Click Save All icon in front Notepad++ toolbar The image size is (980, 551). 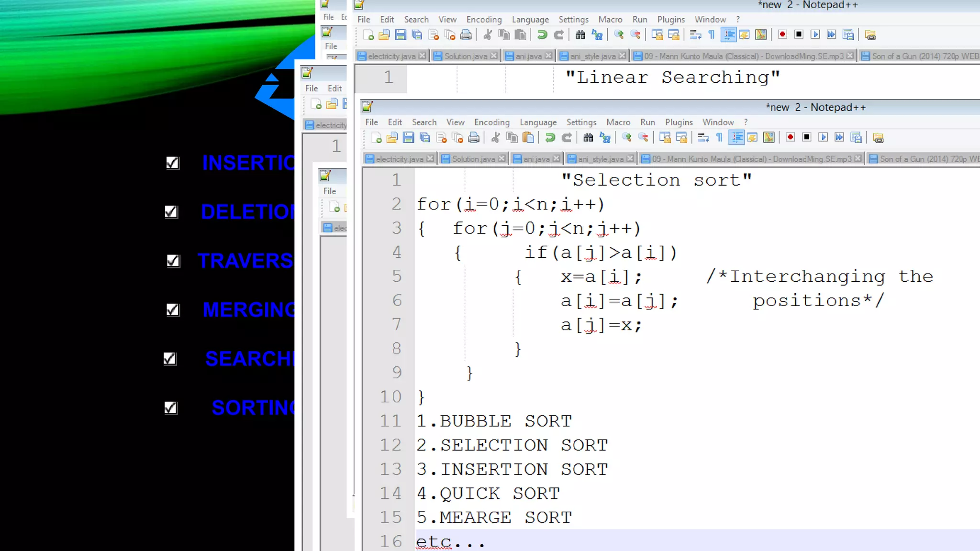tap(424, 138)
